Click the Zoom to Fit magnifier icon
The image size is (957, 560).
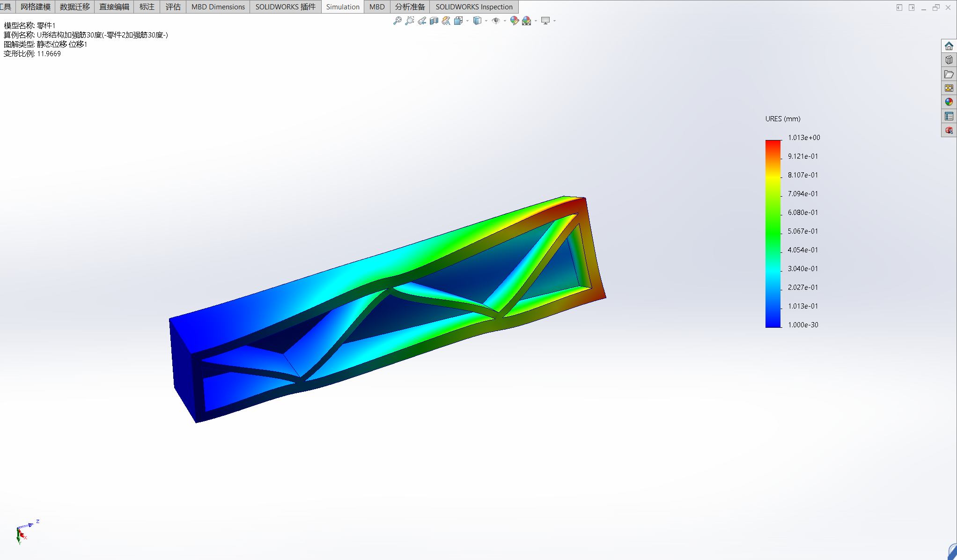(397, 21)
